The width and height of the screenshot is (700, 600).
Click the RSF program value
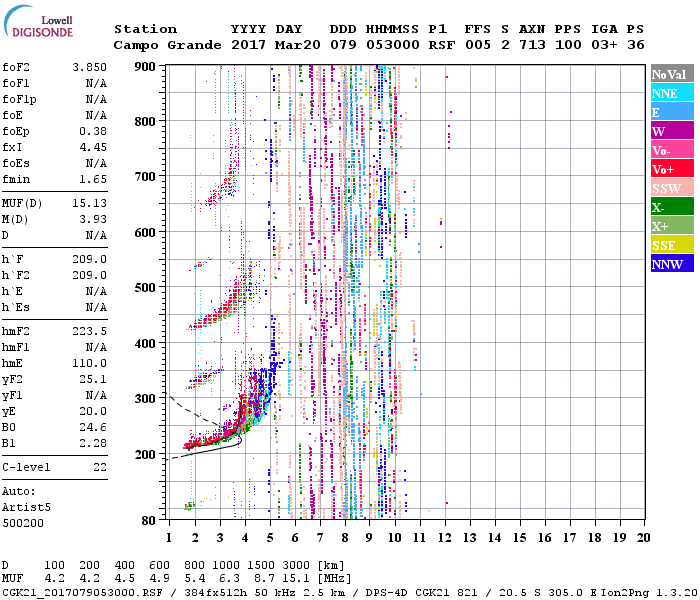442,45
